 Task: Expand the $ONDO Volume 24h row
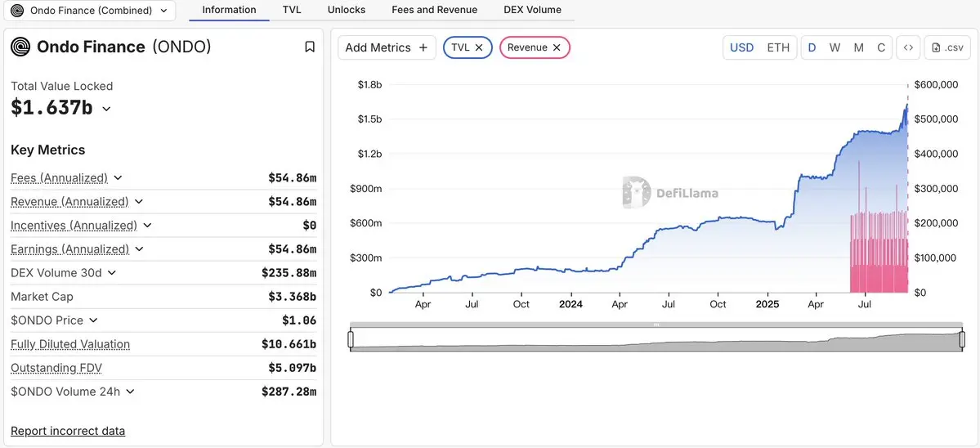point(131,392)
